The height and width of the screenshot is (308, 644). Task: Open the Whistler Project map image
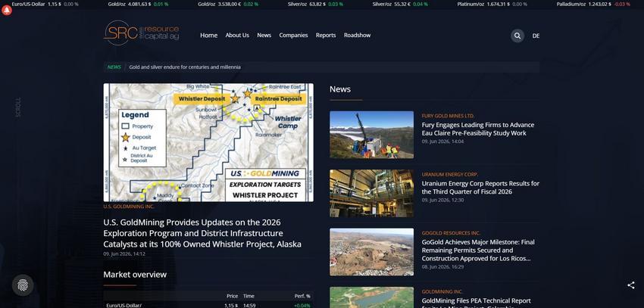click(x=208, y=142)
